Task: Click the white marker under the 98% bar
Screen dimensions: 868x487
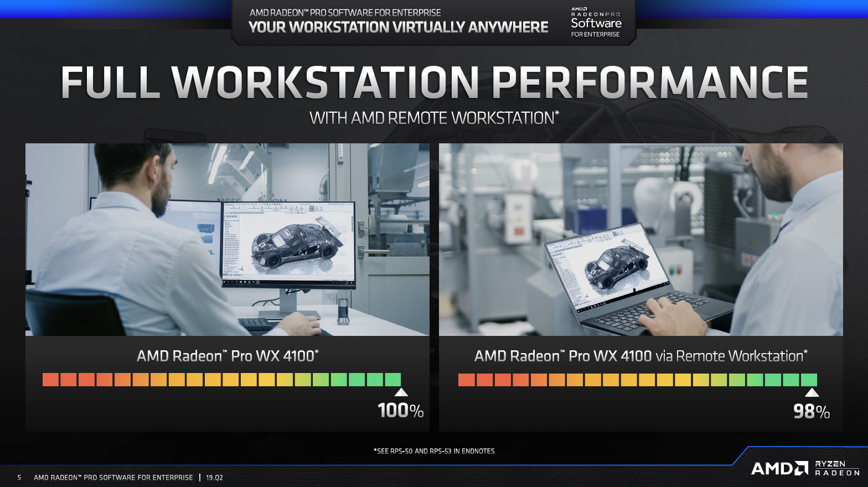Action: [812, 392]
